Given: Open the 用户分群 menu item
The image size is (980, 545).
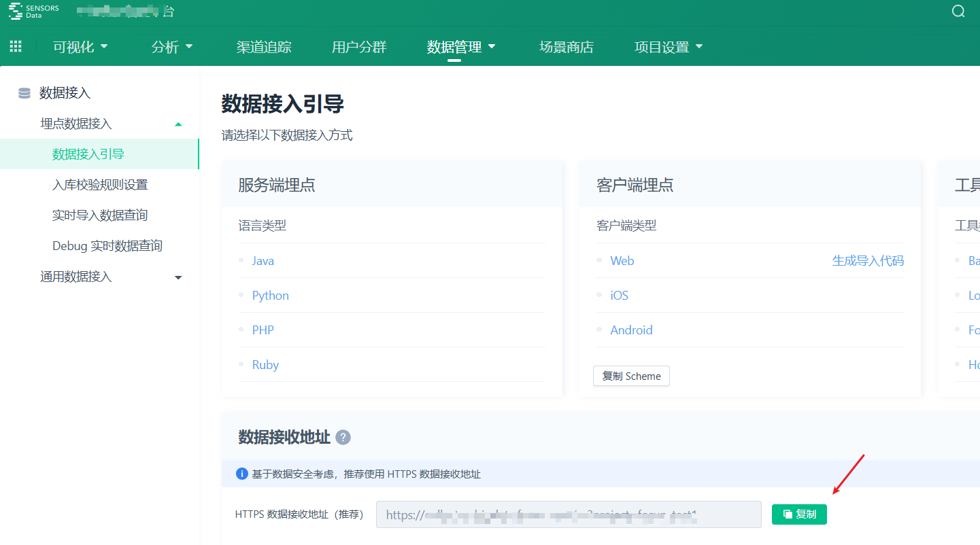Looking at the screenshot, I should coord(359,47).
